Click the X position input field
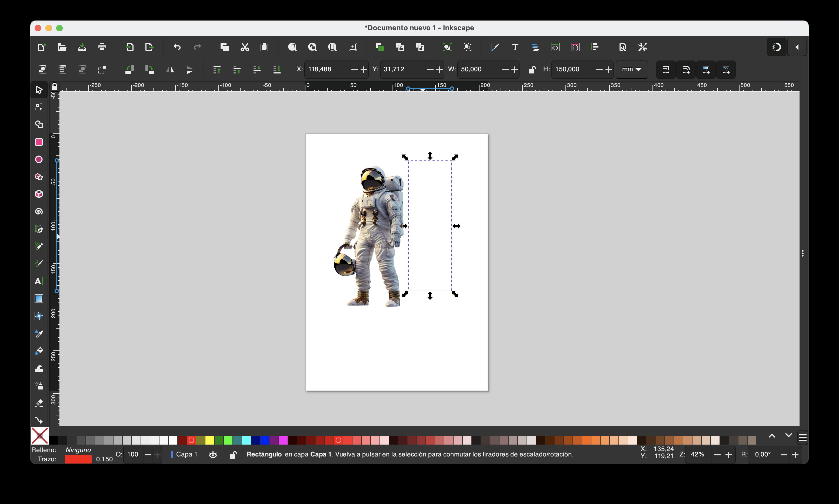The image size is (839, 504). pyautogui.click(x=327, y=69)
